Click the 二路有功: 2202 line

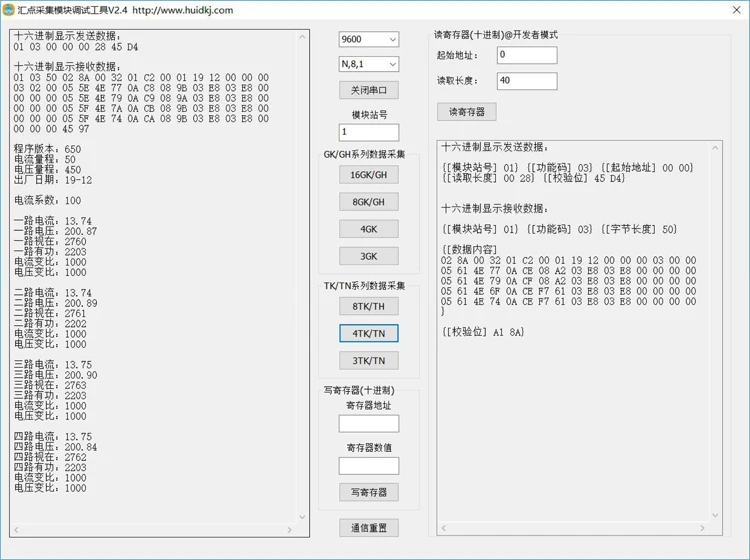tap(50, 324)
